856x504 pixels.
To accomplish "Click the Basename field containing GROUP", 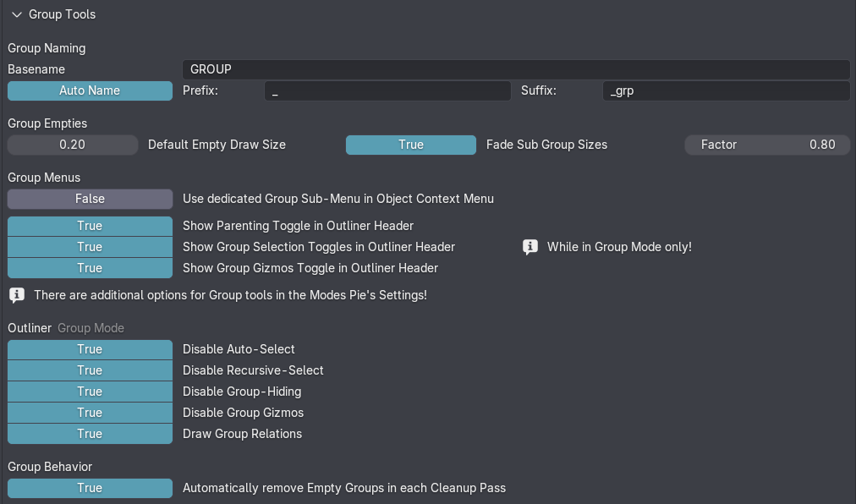I will (x=516, y=69).
